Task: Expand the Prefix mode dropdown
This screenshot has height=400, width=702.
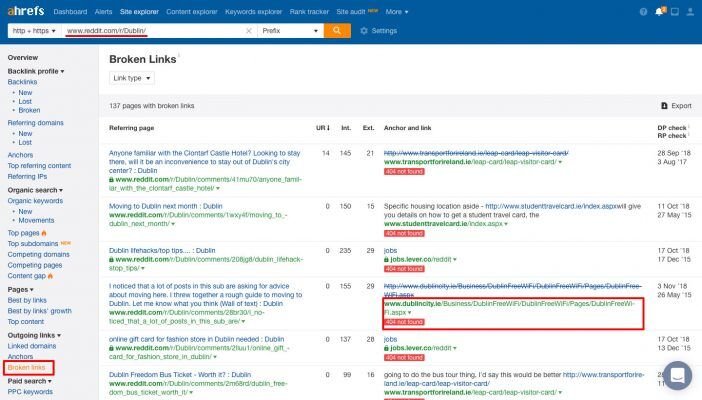Action: click(289, 31)
